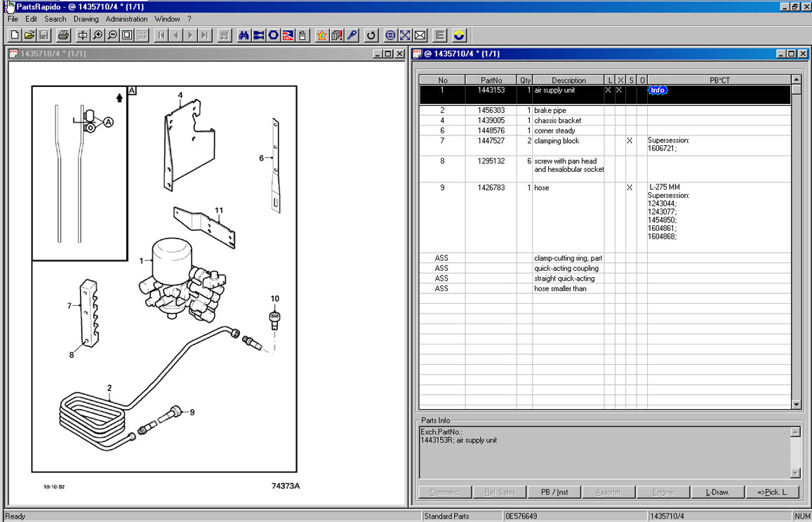Viewport: 812px width, 522px height.
Task: Click the New document toolbar icon
Action: [x=15, y=35]
